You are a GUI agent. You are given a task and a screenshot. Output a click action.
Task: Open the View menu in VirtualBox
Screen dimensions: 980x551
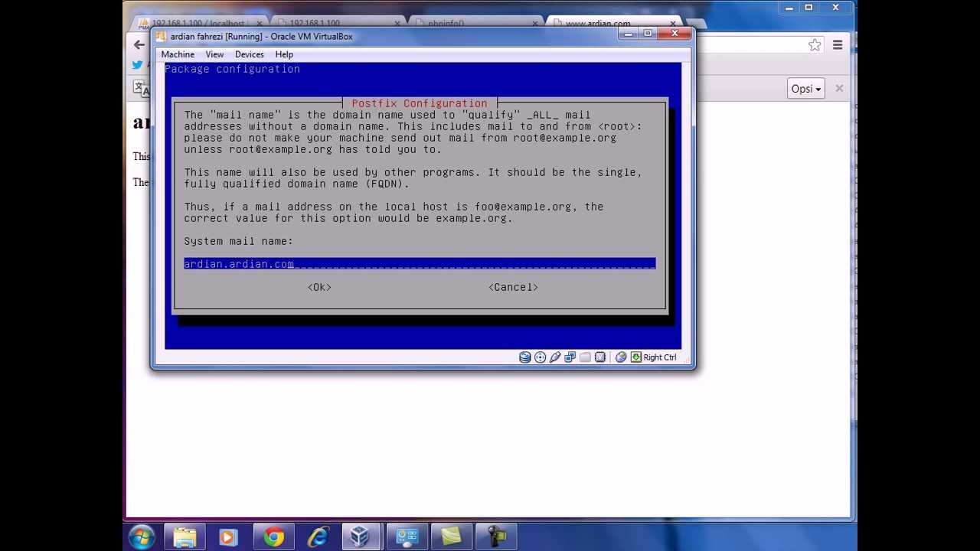click(x=214, y=54)
